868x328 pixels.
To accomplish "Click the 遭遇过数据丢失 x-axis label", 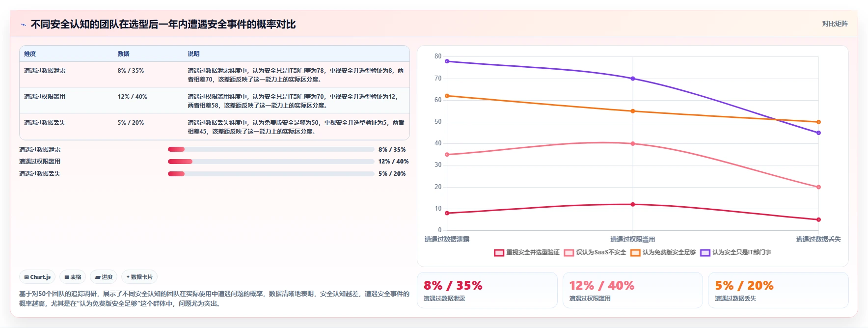I will (818, 239).
